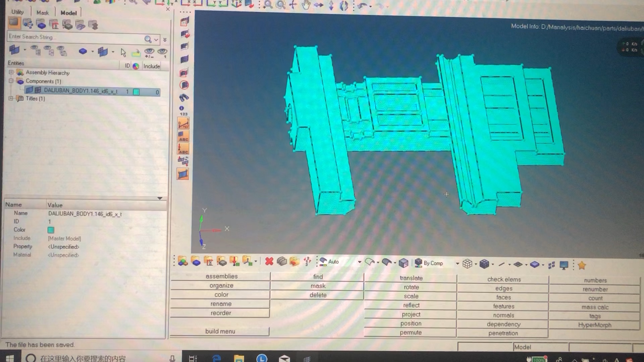
Task: Toggle the show/hide +/- eye icon
Action: 149,52
